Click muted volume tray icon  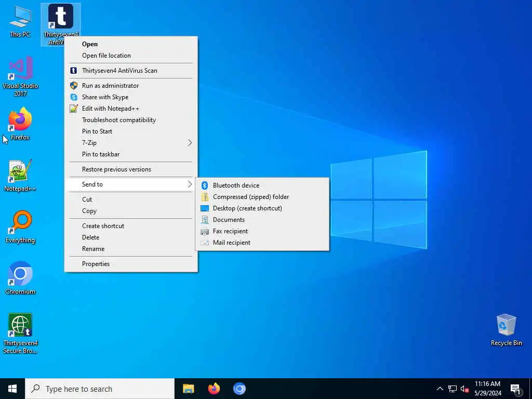[x=464, y=389]
